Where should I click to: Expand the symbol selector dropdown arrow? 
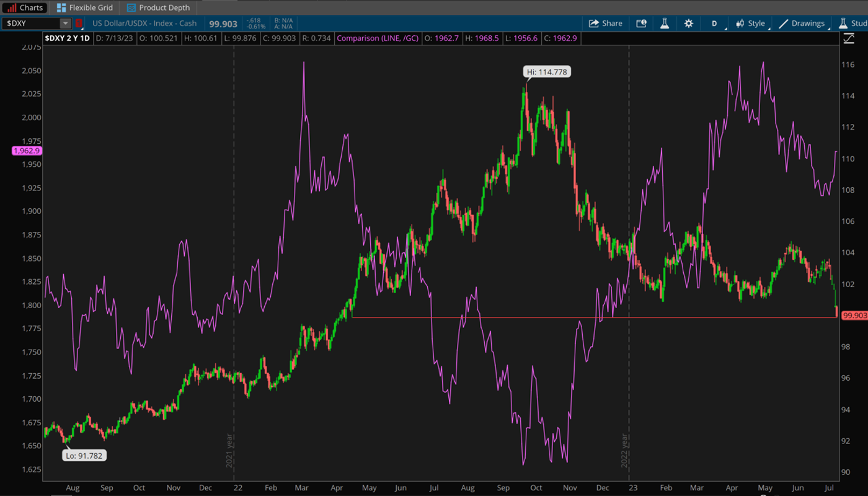point(66,24)
